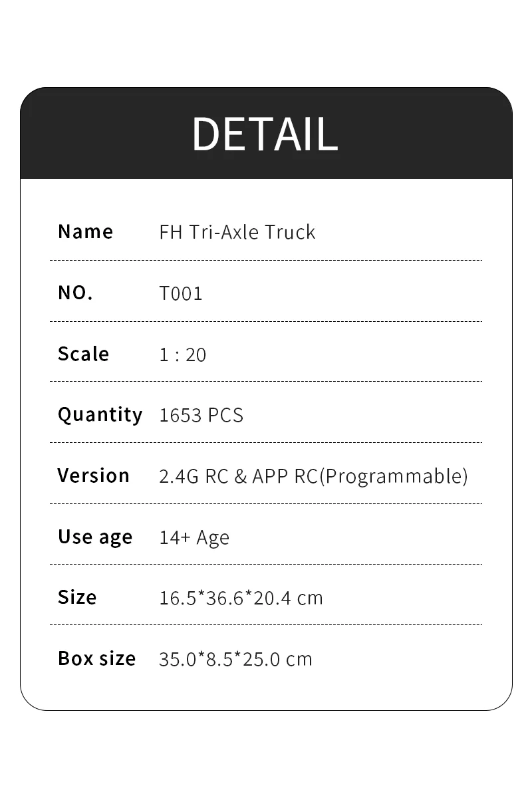The image size is (532, 798).
Task: Click the 35.0*8.5*25.0 cm box dimensions
Action: click(x=235, y=659)
